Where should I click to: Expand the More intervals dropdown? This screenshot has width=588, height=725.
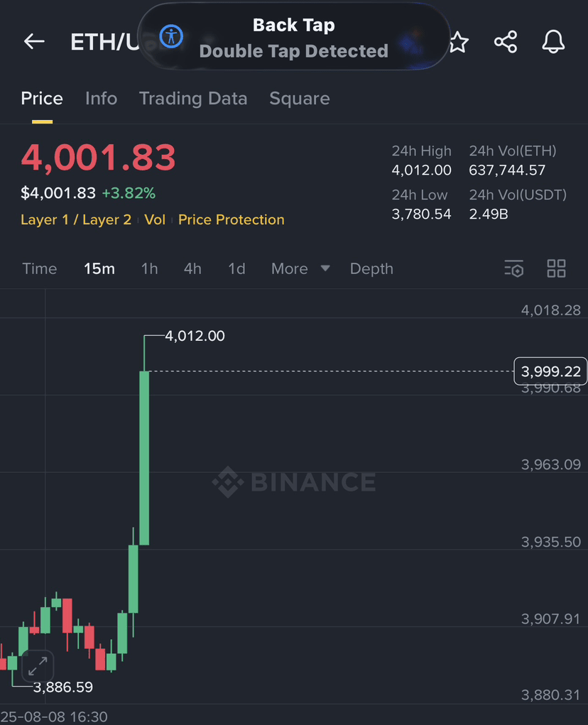[300, 268]
